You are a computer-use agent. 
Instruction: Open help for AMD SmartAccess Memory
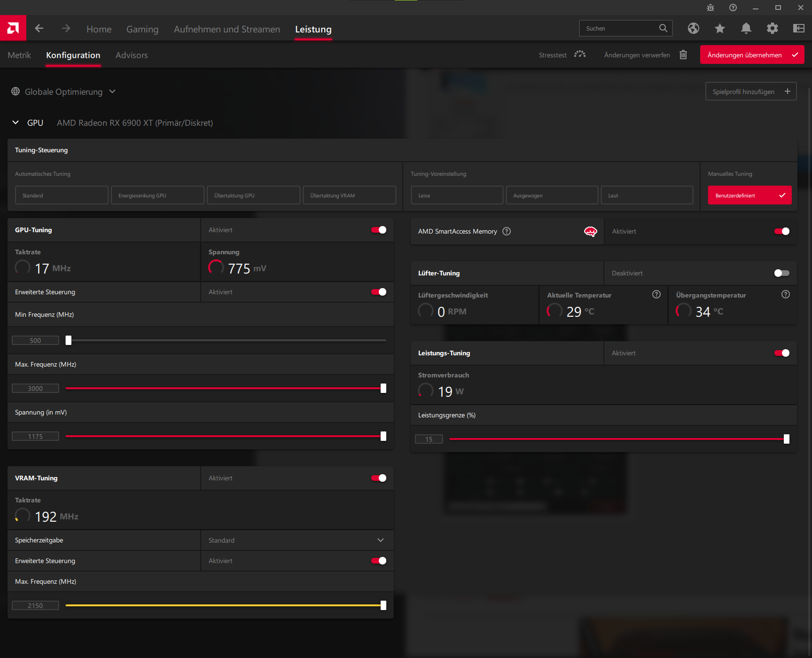click(x=507, y=231)
